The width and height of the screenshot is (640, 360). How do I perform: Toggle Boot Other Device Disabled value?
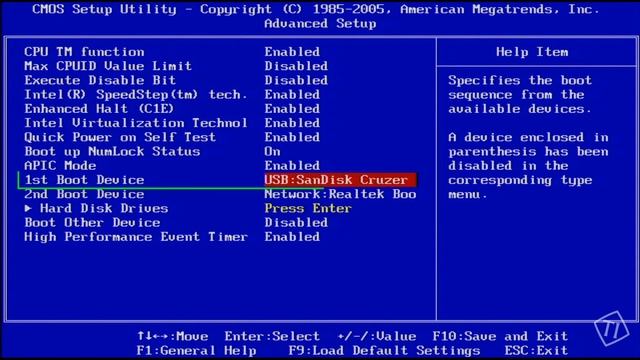tap(296, 223)
